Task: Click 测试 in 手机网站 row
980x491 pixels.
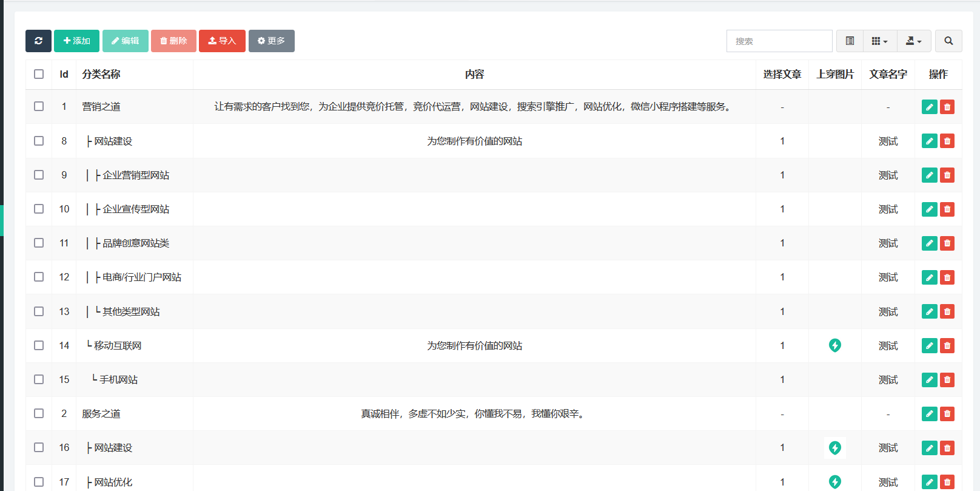Action: pos(888,380)
